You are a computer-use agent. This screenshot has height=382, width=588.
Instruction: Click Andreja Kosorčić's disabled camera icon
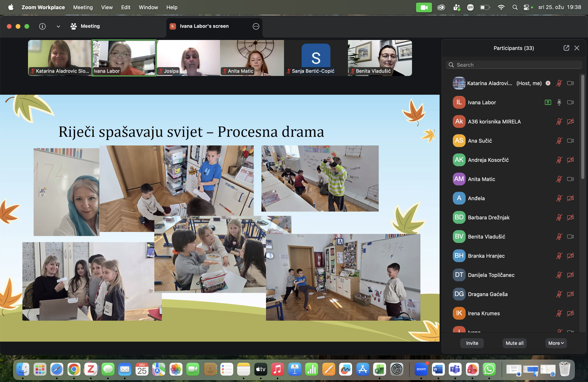tap(570, 160)
